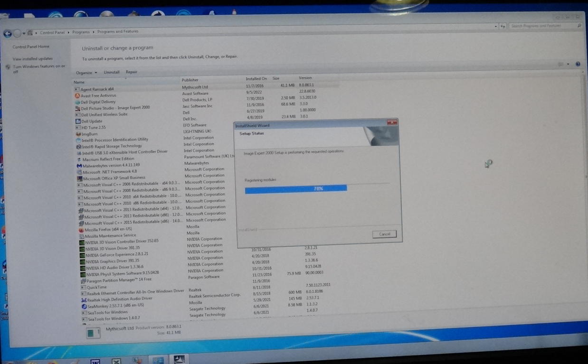
Task: Click the Intel Rapid Storage Technology icon
Action: click(79, 147)
